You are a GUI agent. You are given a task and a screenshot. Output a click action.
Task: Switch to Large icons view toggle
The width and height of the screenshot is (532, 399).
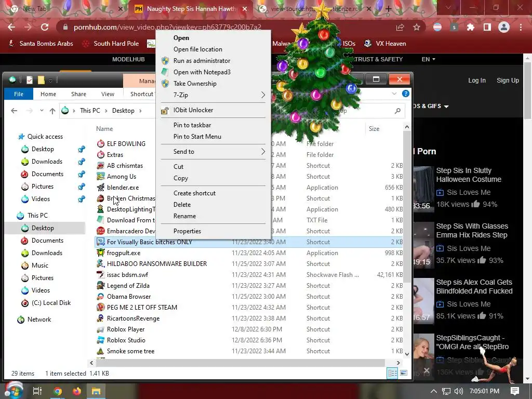(403, 373)
